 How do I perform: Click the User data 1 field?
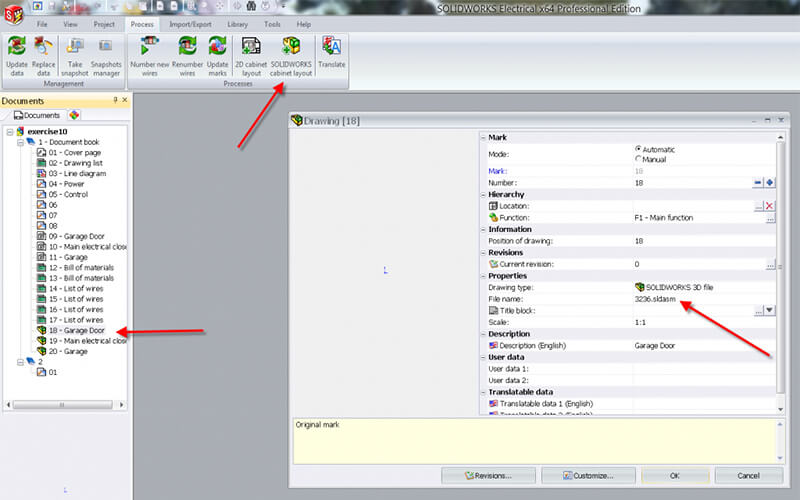pos(704,369)
